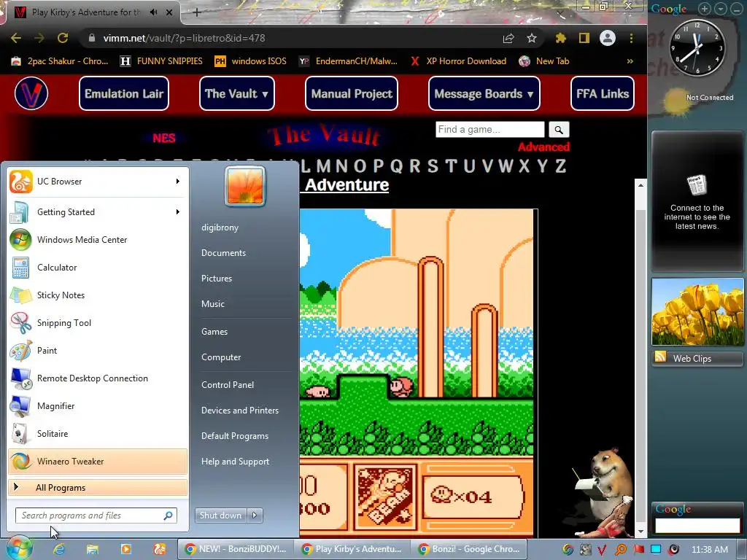Show more bookmarks chevron
This screenshot has height=560, width=747.
630,61
